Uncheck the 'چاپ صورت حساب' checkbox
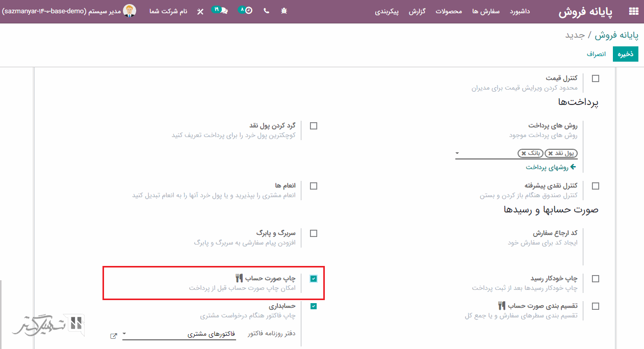The image size is (644, 349). pos(314,279)
